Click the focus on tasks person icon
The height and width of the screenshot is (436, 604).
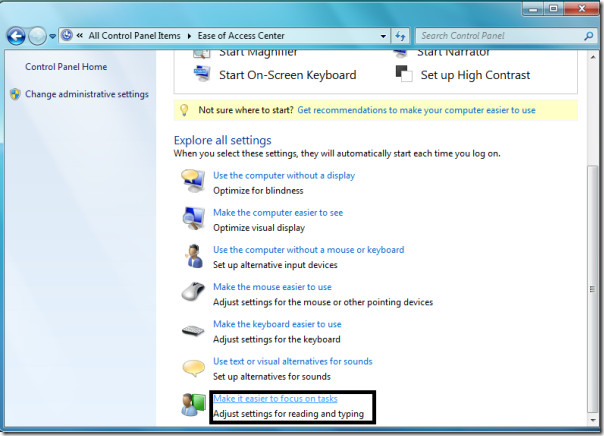[x=193, y=405]
